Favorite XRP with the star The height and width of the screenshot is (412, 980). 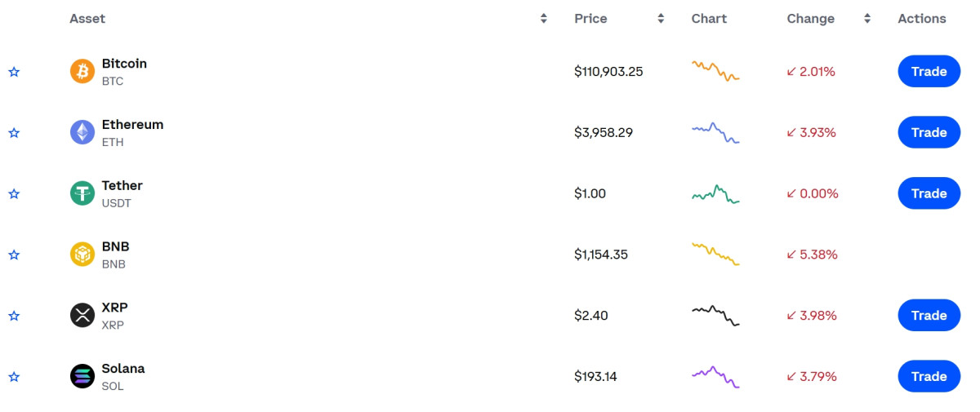14,316
